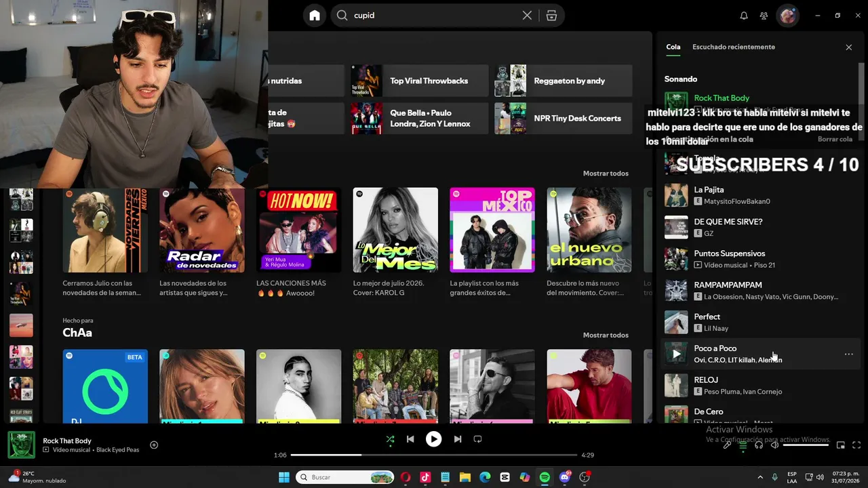Open Novedades Viernes playlist cover

[x=105, y=230]
